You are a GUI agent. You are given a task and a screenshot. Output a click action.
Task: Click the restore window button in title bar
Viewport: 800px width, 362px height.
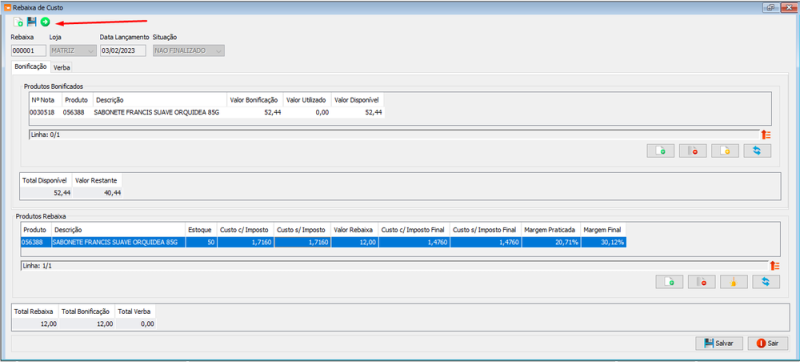(770, 7)
